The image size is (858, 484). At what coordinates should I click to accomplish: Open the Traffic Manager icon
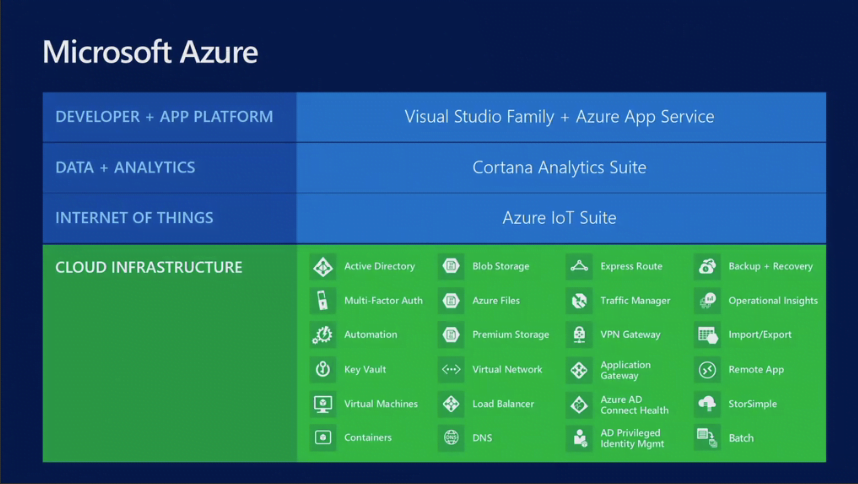tap(579, 301)
